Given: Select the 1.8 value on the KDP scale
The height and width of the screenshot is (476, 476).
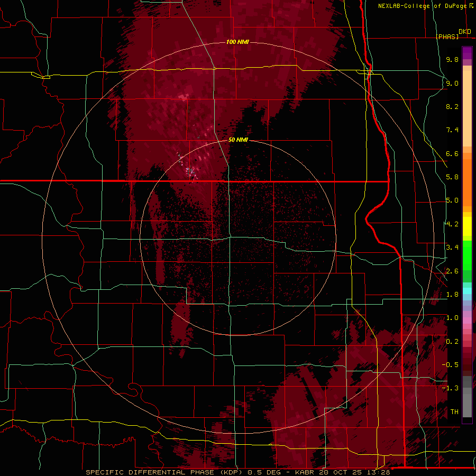Looking at the screenshot, I should point(452,295).
